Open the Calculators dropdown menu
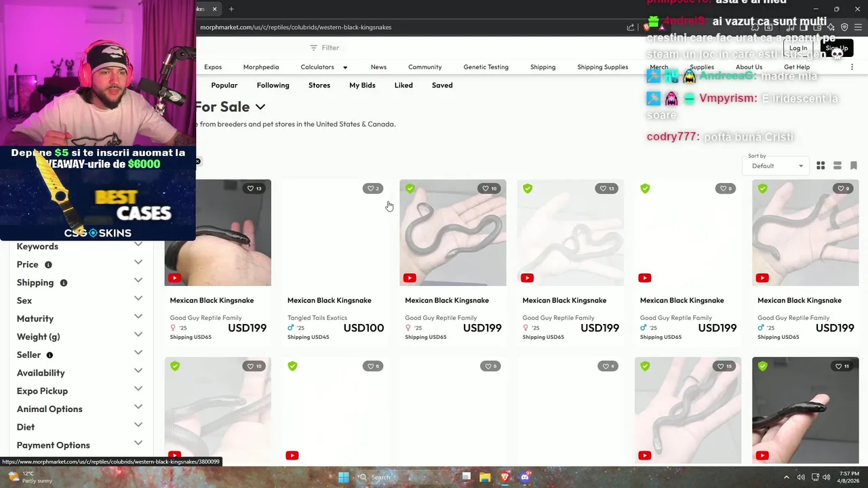868x488 pixels. [324, 67]
